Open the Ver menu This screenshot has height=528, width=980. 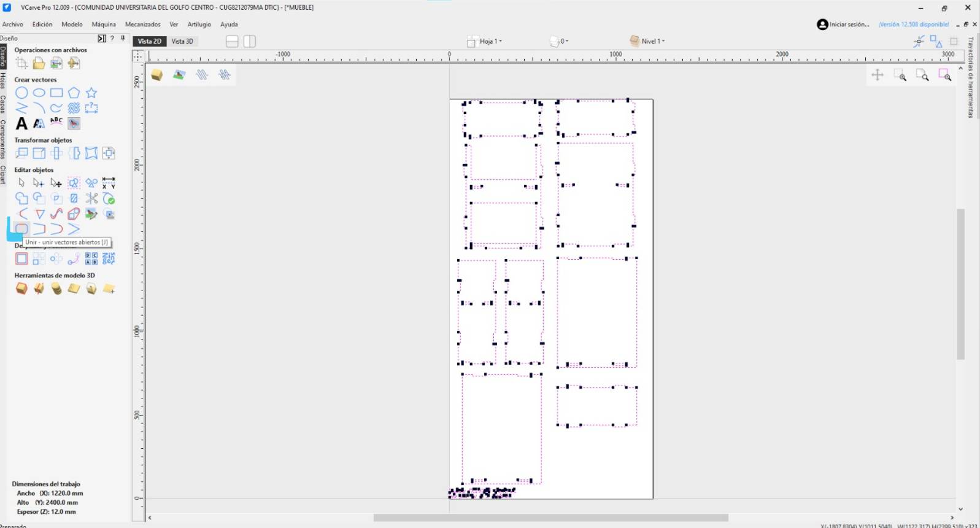point(174,25)
